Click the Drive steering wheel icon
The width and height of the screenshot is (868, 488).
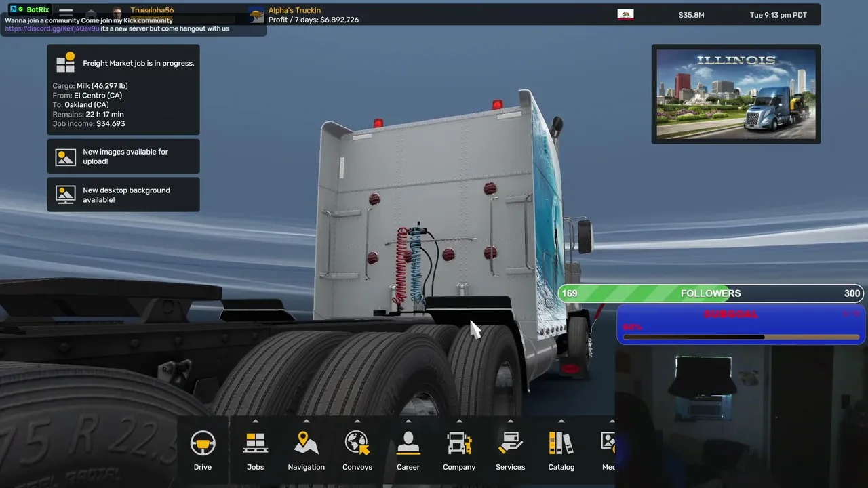(x=203, y=444)
